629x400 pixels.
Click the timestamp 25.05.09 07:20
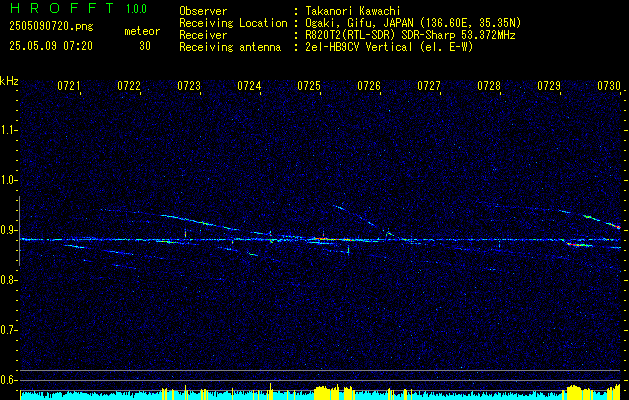(51, 46)
